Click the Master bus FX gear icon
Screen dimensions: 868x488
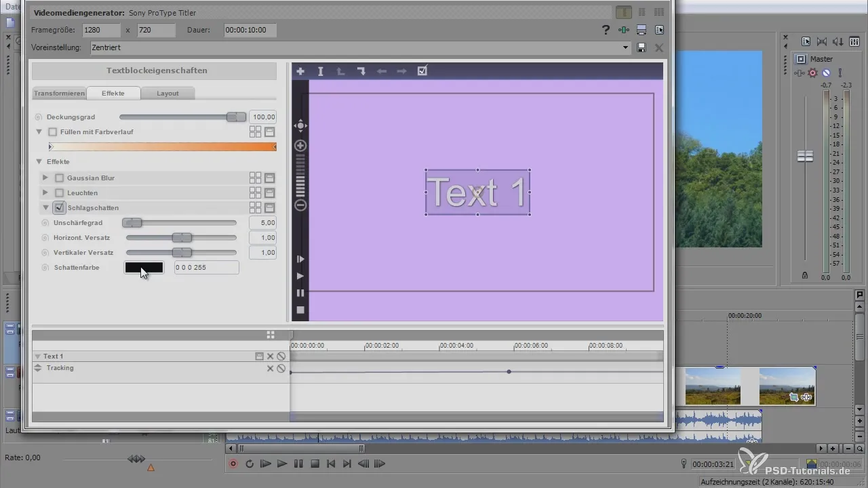813,73
